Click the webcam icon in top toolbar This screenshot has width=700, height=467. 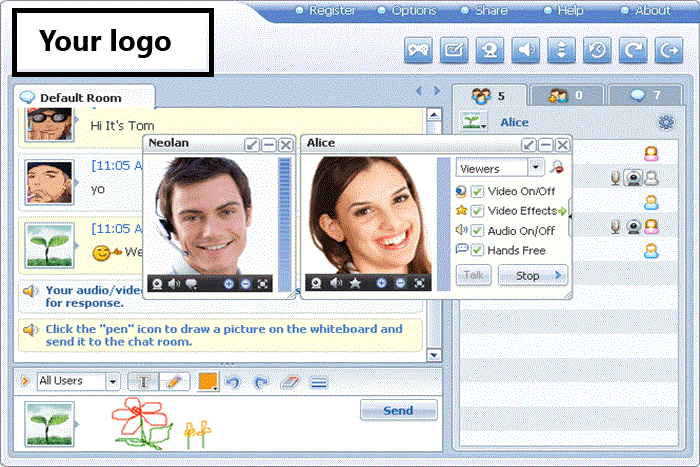coord(489,50)
